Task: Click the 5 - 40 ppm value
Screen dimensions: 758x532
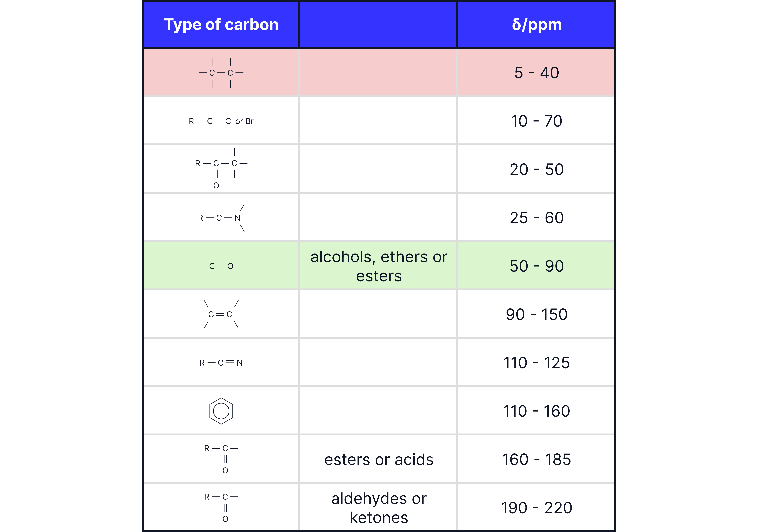Action: (x=536, y=73)
